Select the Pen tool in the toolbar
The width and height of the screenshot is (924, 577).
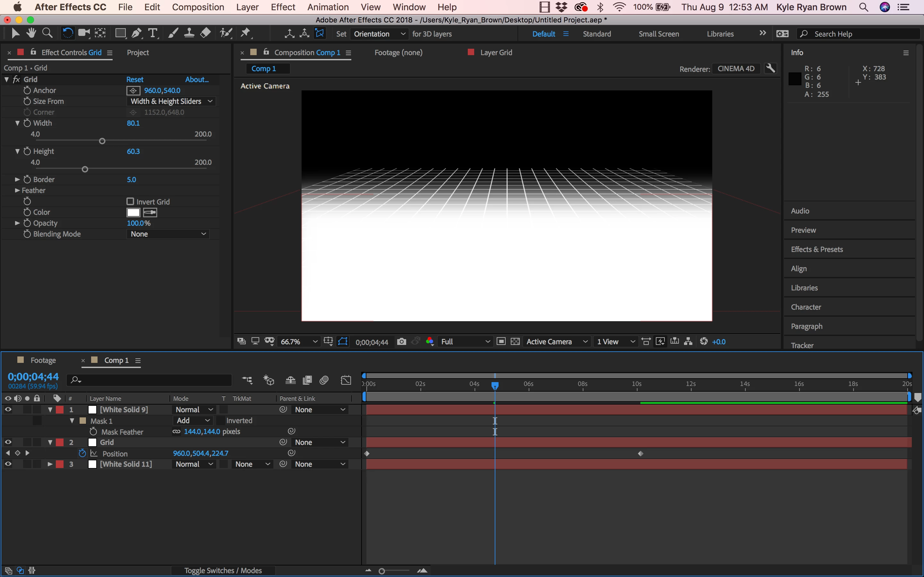(x=136, y=34)
